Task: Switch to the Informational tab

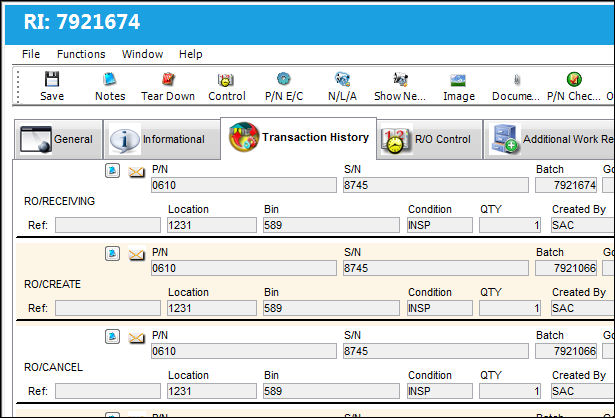Action: pos(162,139)
